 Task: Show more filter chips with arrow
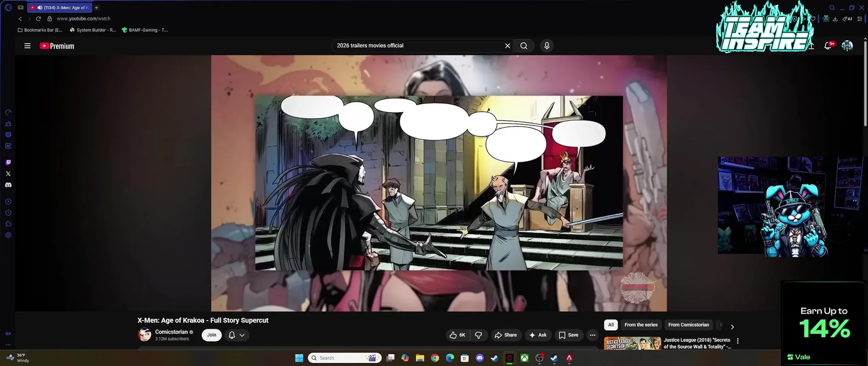(x=732, y=327)
